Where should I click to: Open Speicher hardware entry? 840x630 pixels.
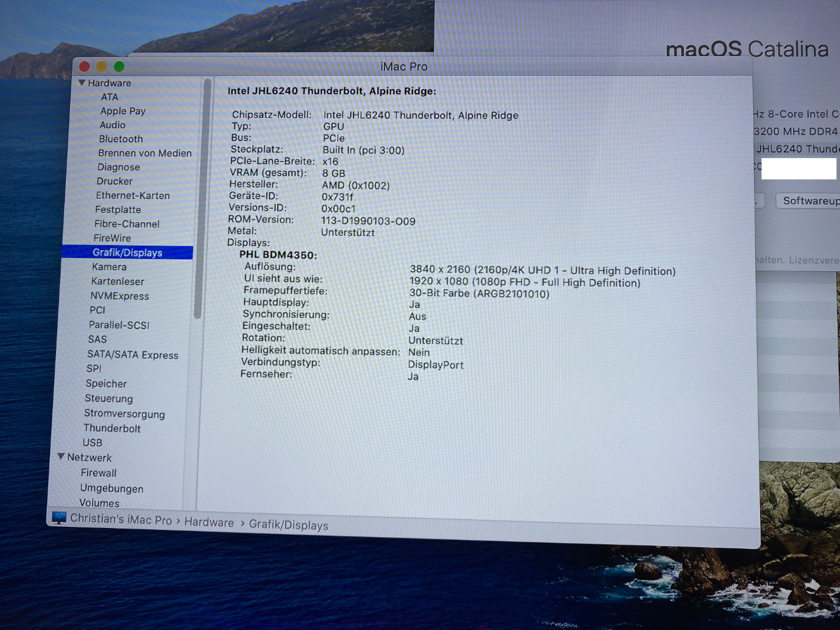click(106, 383)
